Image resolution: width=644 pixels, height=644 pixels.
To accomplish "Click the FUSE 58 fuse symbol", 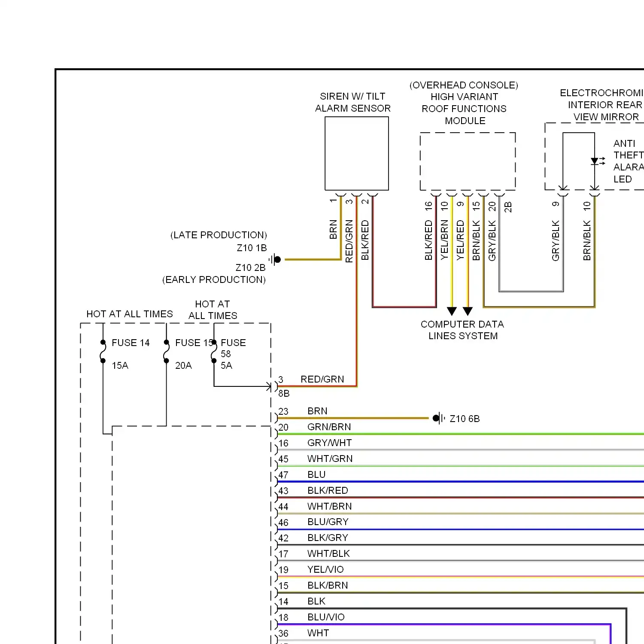I will pyautogui.click(x=214, y=351).
